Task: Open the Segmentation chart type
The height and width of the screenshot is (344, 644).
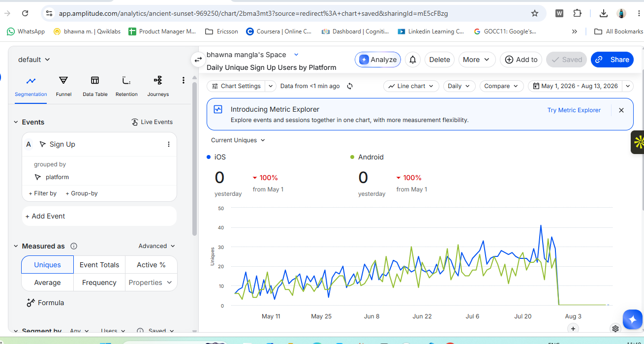Action: click(x=31, y=87)
